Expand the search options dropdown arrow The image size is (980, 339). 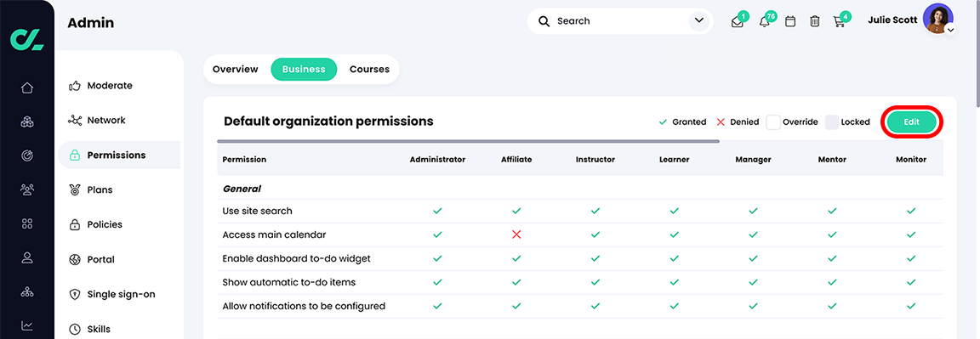698,21
